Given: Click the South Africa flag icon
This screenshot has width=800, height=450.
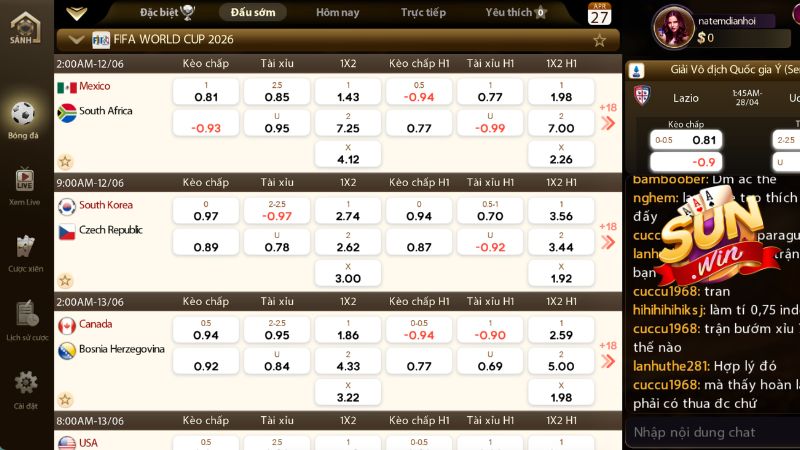Looking at the screenshot, I should point(67,113).
